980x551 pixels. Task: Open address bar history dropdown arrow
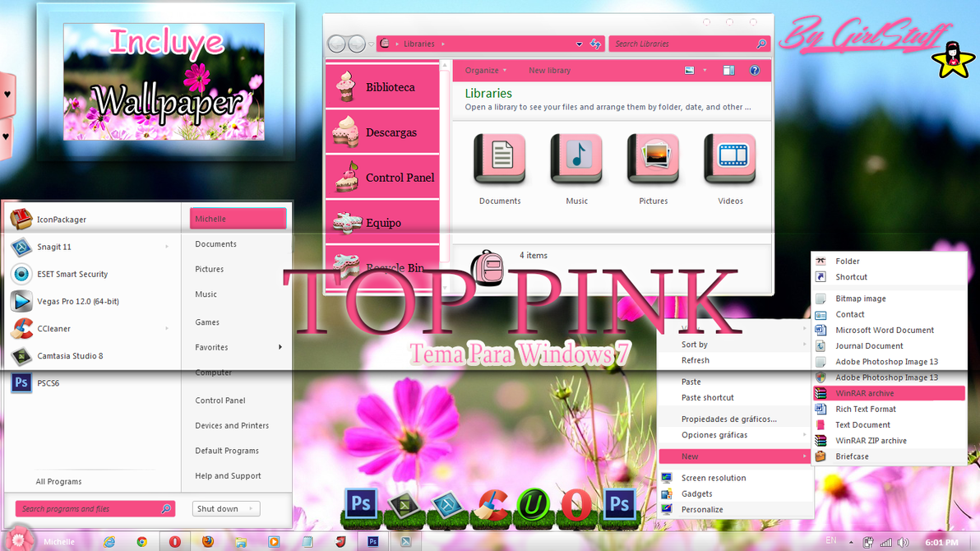tap(579, 44)
